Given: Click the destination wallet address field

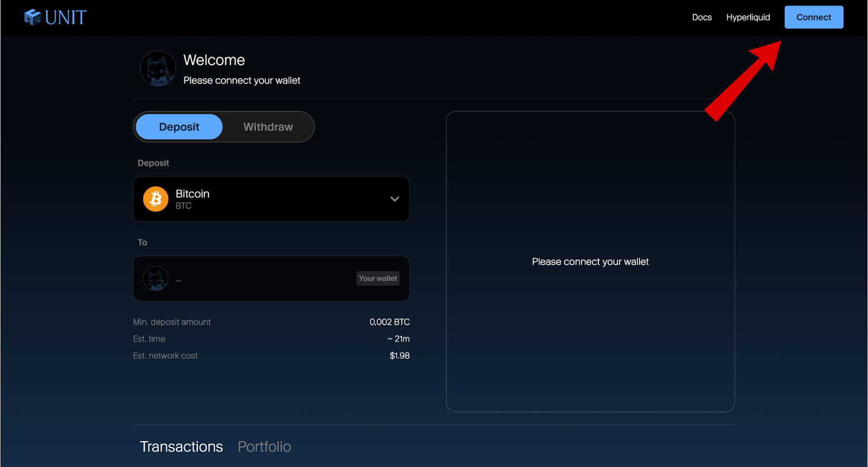Looking at the screenshot, I should pos(271,279).
